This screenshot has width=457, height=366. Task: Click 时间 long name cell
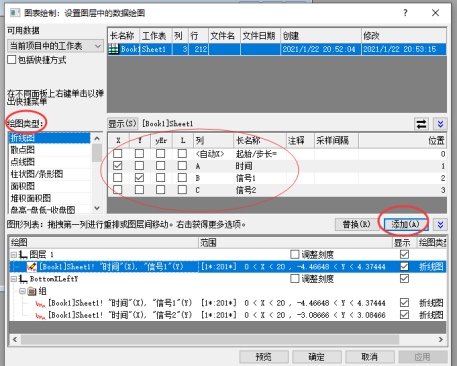pos(259,166)
